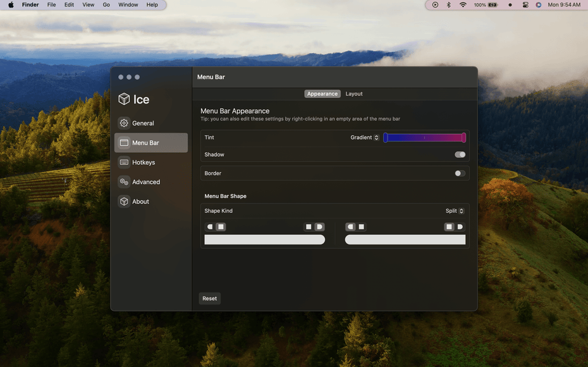Screen dimensions: 588x367
Task: Select the Appearance tab
Action: coord(322,94)
